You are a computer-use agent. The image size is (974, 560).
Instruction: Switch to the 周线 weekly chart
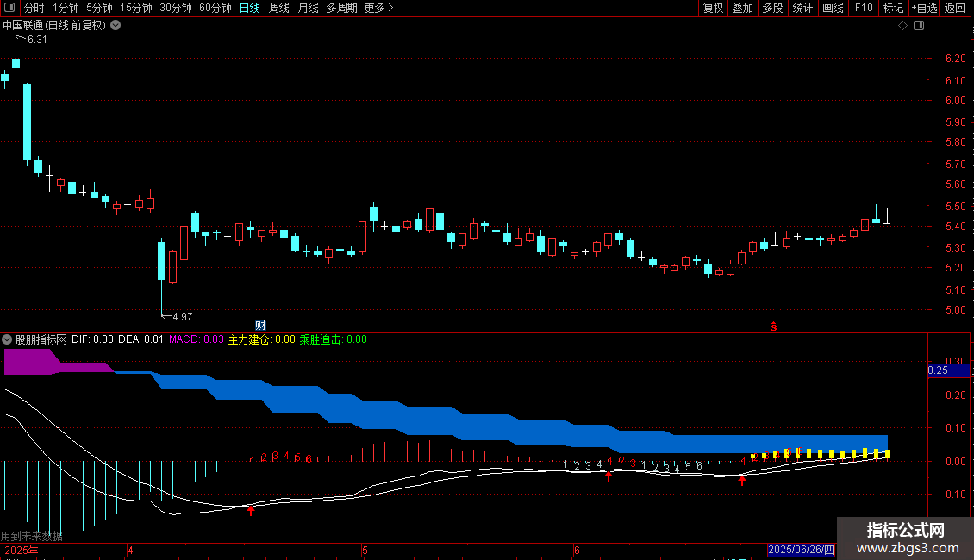pos(279,8)
